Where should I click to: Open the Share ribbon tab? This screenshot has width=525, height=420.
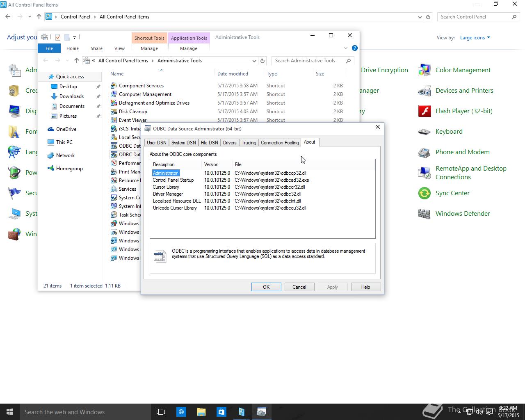[x=96, y=48]
